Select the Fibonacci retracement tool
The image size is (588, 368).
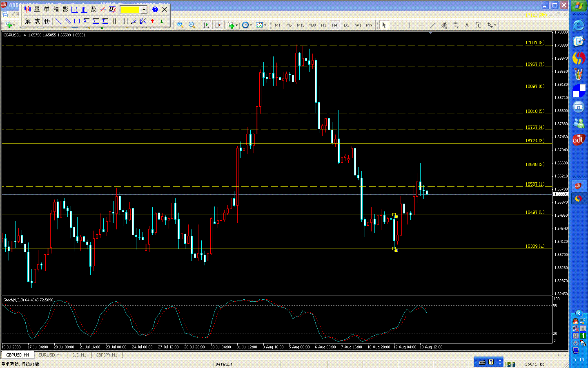(x=456, y=25)
